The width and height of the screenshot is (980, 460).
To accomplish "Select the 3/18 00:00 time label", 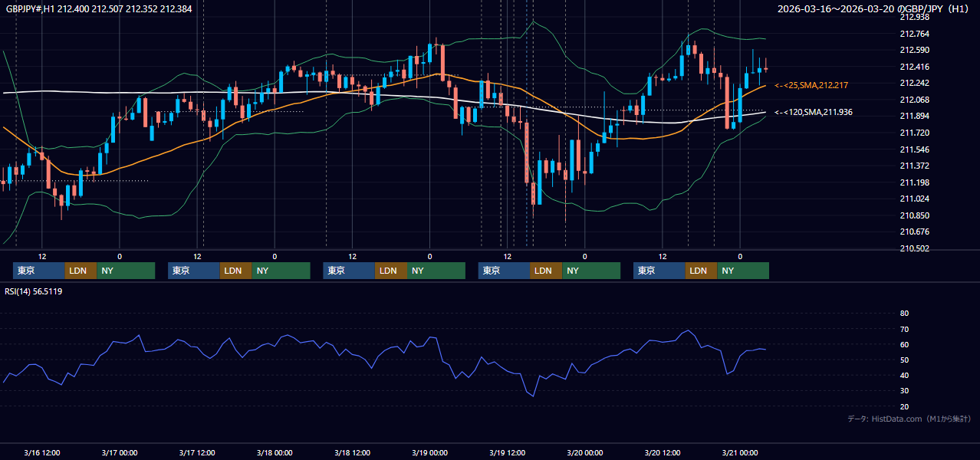I will coord(275,452).
